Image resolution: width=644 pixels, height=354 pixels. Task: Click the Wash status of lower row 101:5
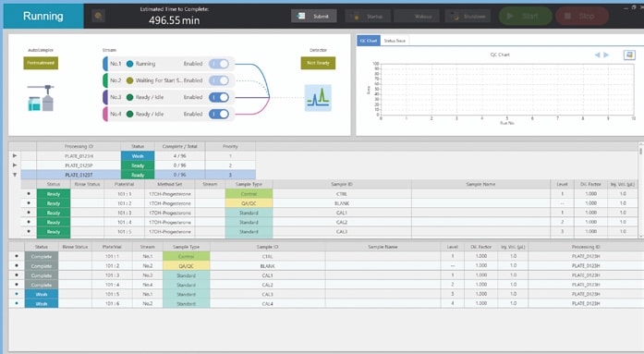click(x=42, y=294)
